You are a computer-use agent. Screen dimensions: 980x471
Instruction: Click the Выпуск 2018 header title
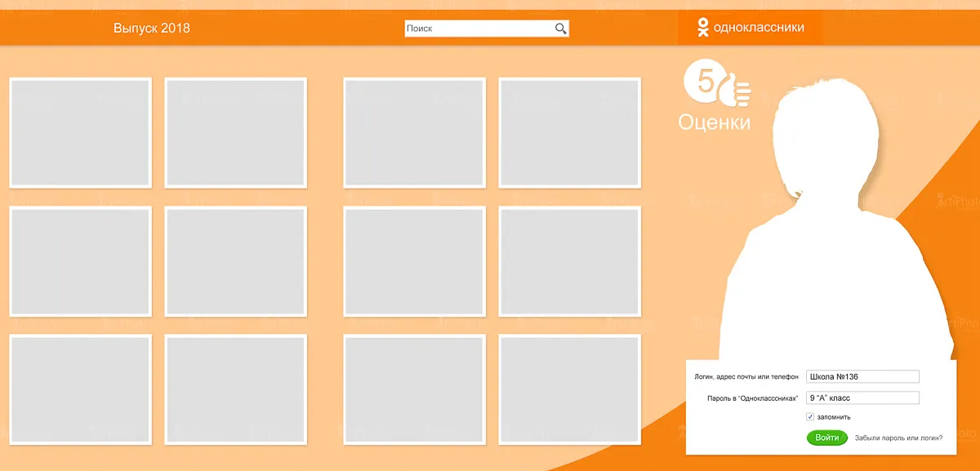tap(152, 29)
